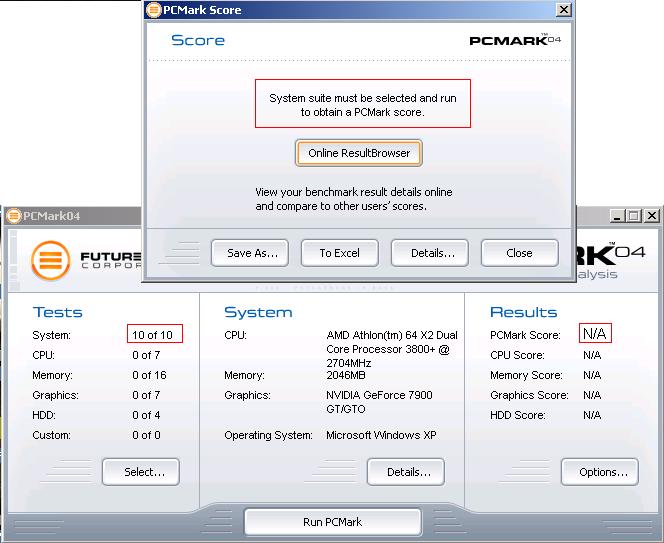Viewport: 664px width, 543px height.
Task: Click the PCMark04 window title bar icon
Action: [x=14, y=216]
